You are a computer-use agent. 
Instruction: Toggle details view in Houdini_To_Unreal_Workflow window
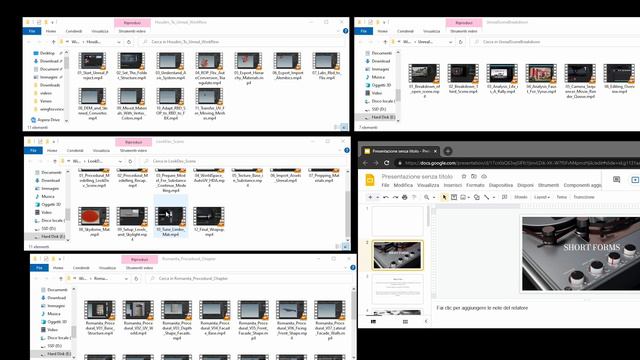(x=337, y=127)
